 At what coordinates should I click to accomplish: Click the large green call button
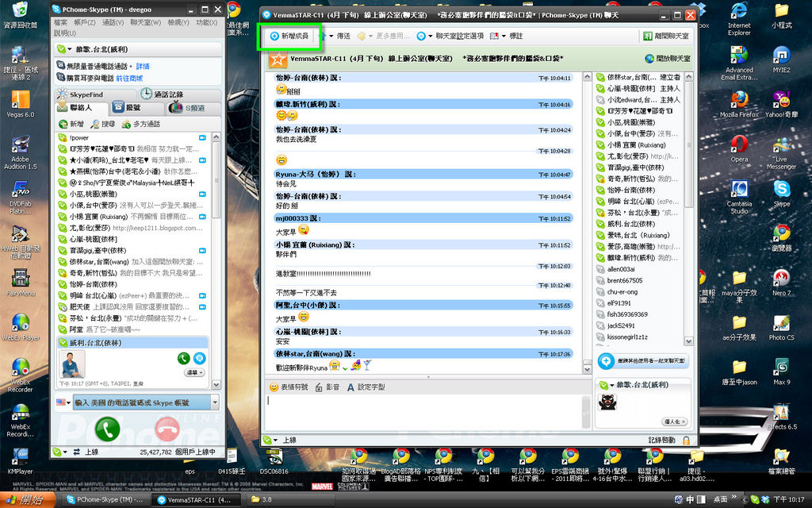coord(107,429)
